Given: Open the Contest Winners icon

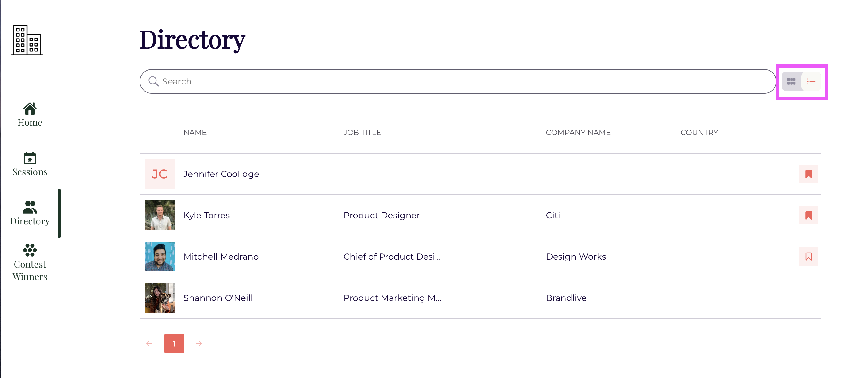Looking at the screenshot, I should pyautogui.click(x=30, y=250).
